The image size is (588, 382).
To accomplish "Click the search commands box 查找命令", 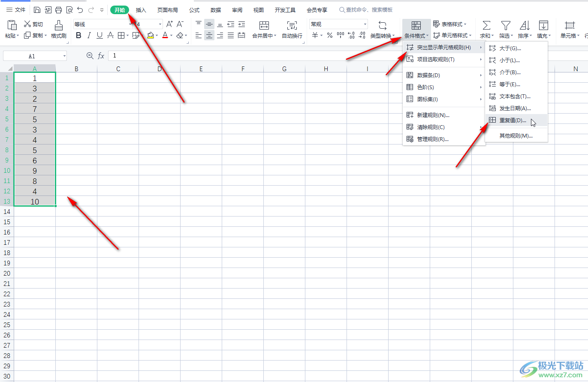I will (x=366, y=10).
